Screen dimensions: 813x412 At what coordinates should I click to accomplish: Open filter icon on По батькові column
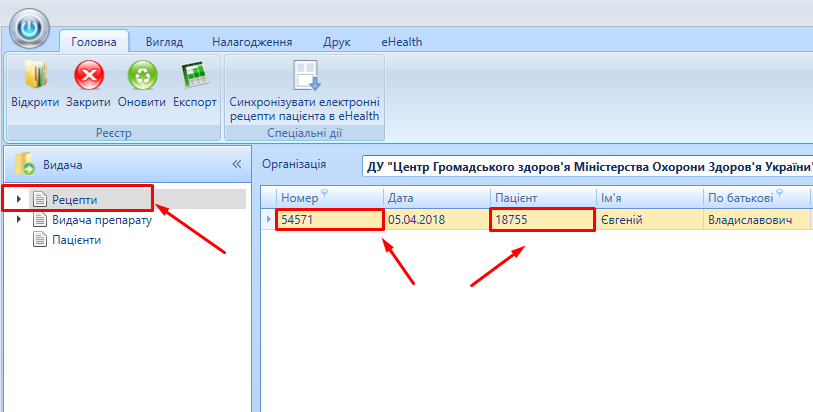[779, 194]
